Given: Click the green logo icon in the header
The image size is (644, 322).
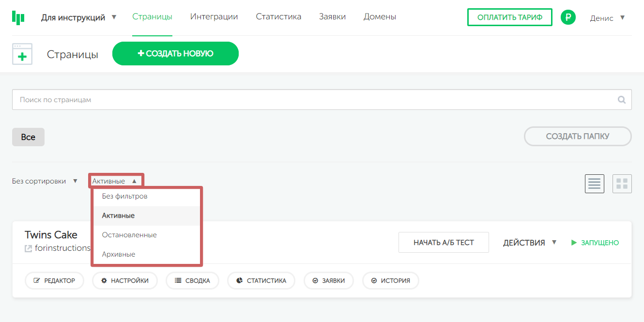Looking at the screenshot, I should pos(18,17).
